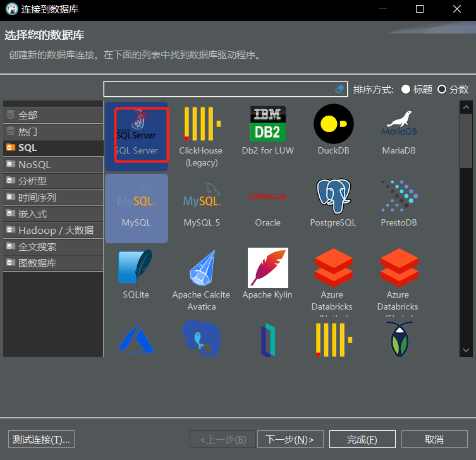Pick the second Azure Databricks driver

click(x=399, y=280)
